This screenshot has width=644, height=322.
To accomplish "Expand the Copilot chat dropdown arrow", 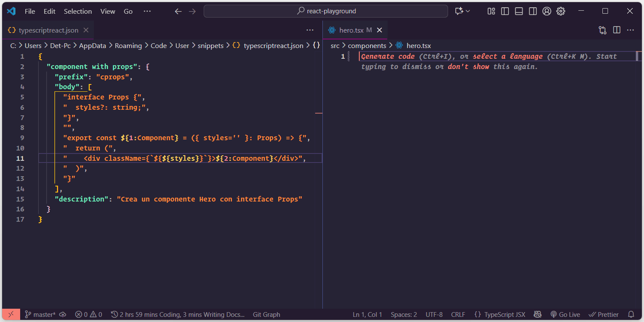I will click(468, 11).
